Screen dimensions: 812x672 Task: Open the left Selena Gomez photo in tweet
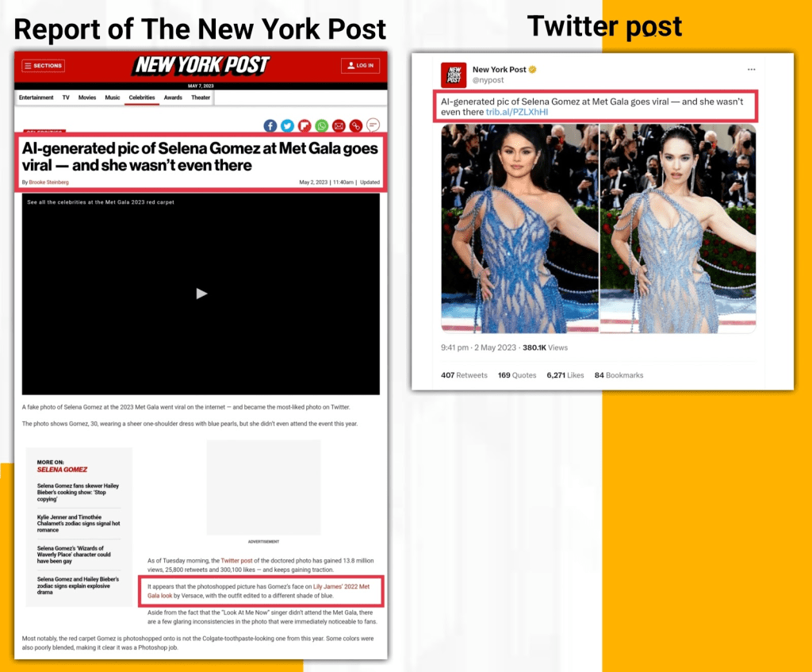pyautogui.click(x=520, y=228)
